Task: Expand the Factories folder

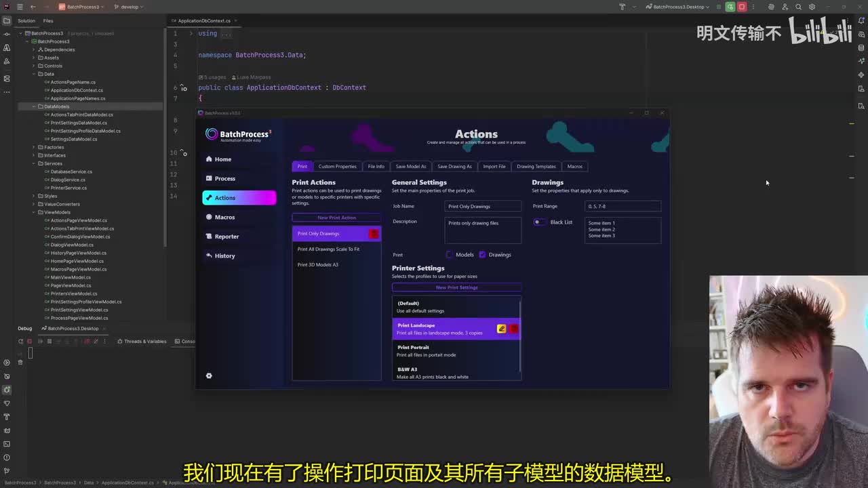Action: click(33, 147)
